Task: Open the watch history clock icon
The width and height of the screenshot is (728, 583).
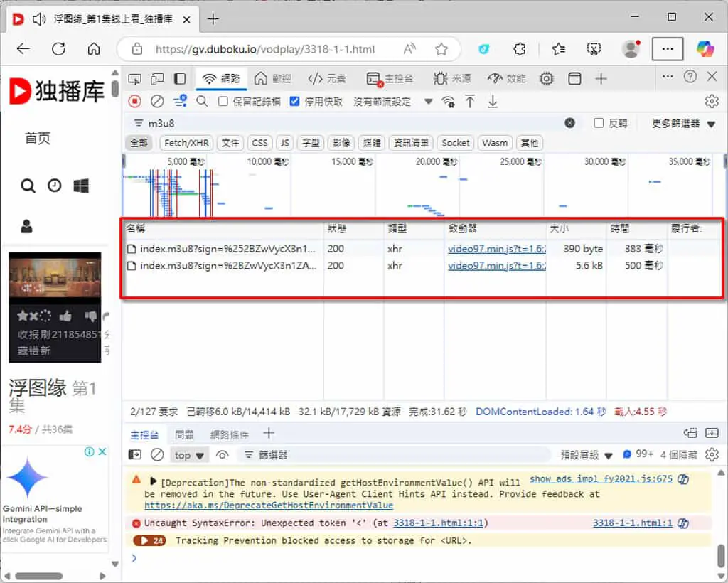Action: pyautogui.click(x=54, y=186)
